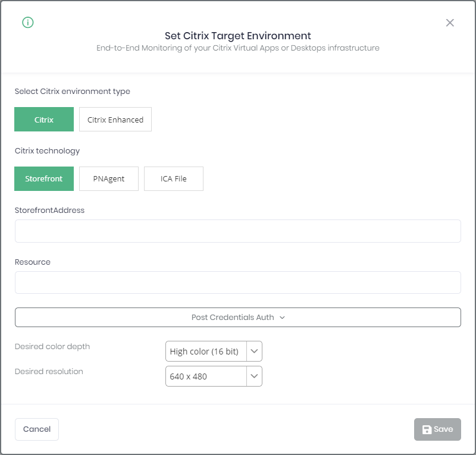Choose Storefront as Citrix technology
The image size is (476, 455).
[44, 179]
